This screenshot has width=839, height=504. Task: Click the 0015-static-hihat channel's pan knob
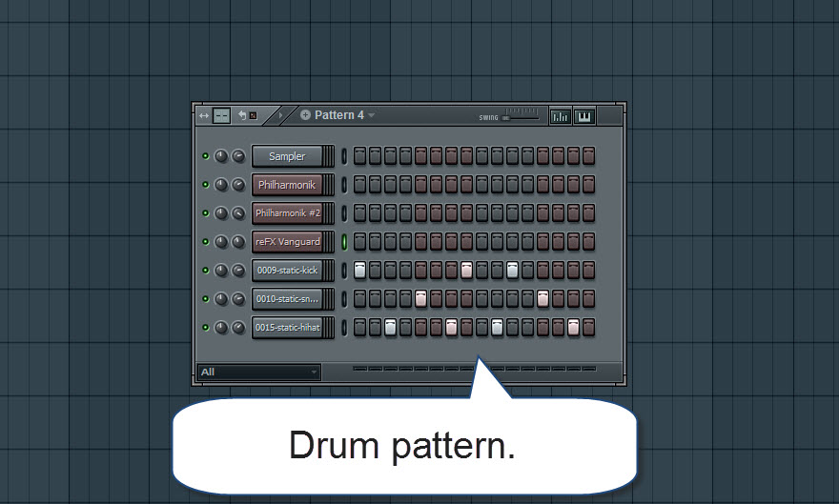[x=221, y=327]
